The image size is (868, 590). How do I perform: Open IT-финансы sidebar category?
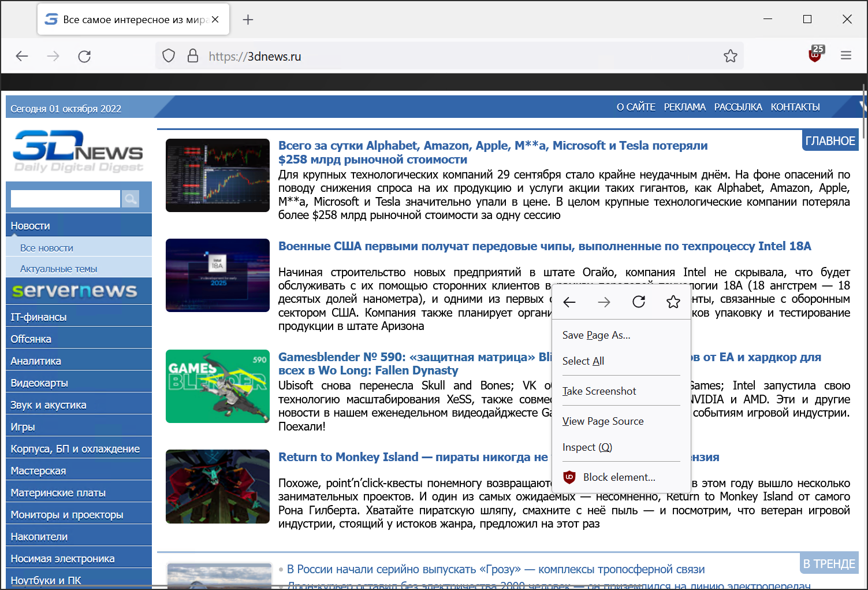[79, 317]
